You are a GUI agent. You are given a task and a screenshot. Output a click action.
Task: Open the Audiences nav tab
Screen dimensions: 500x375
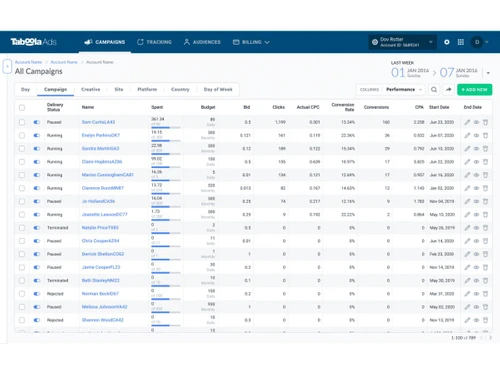pos(202,42)
